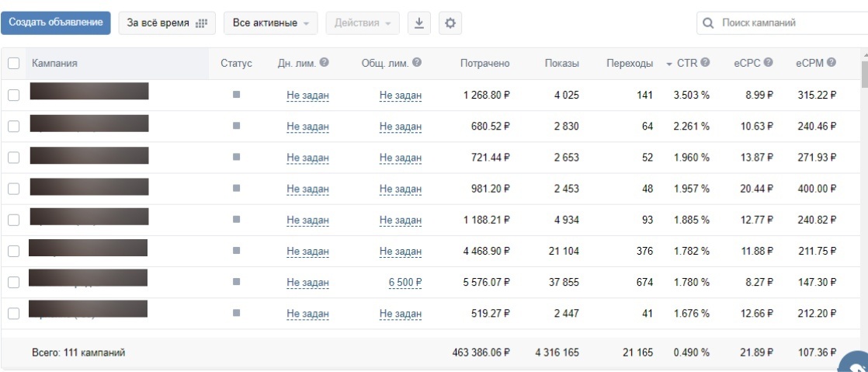Tick the checkbox for the 1.676 % CTR row
Viewport: 868px width, 372px height.
coord(13,313)
